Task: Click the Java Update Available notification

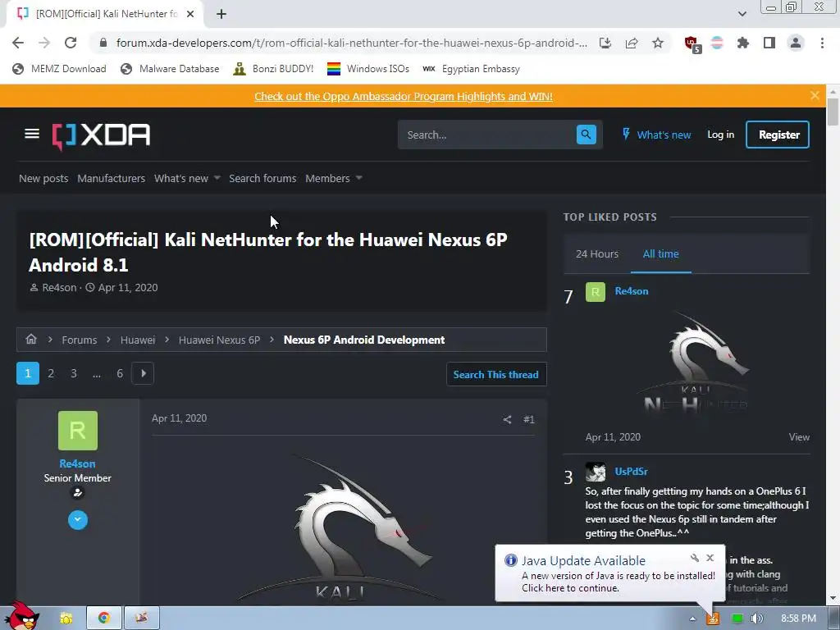Action: tap(610, 573)
